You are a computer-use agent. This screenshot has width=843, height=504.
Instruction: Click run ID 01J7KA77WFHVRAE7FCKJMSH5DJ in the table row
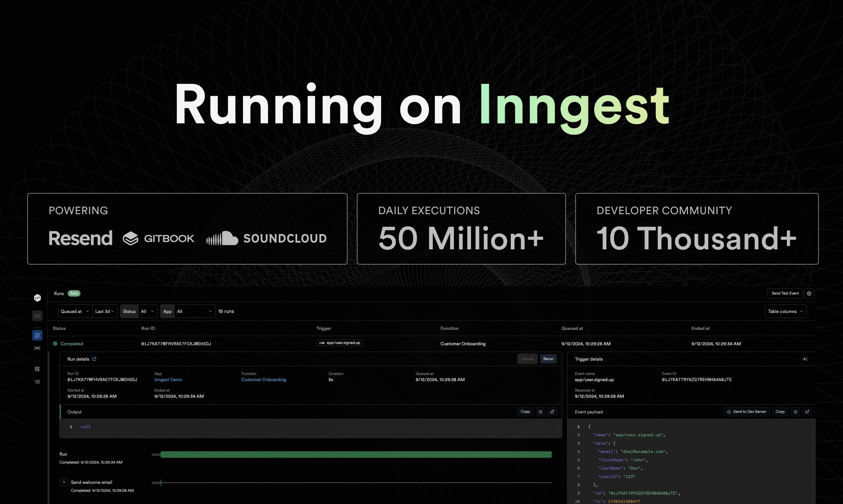176,344
